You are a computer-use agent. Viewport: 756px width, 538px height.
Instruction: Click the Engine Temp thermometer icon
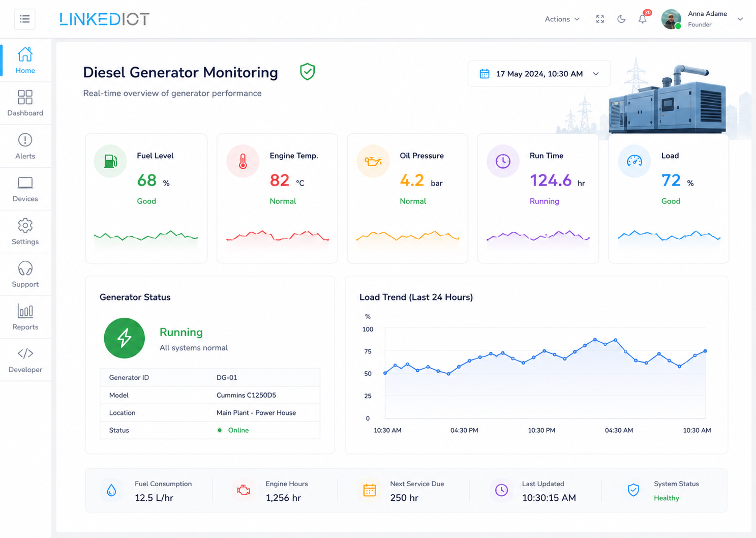[243, 161]
